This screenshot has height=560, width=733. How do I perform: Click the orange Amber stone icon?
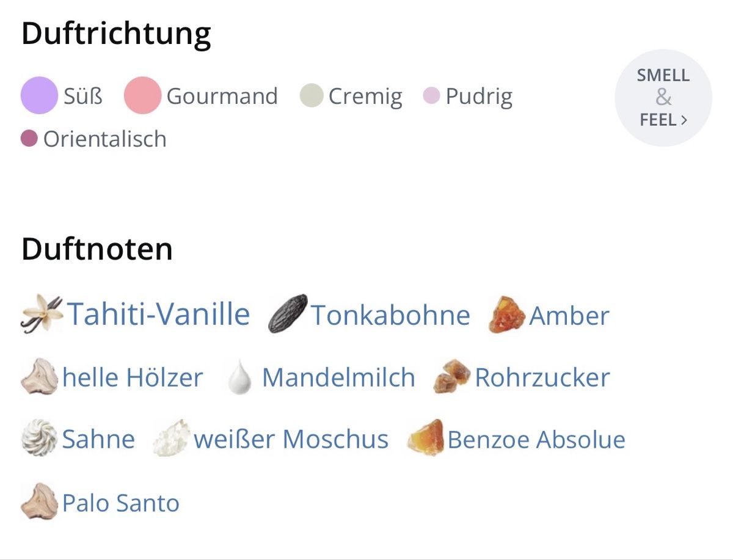click(x=507, y=315)
